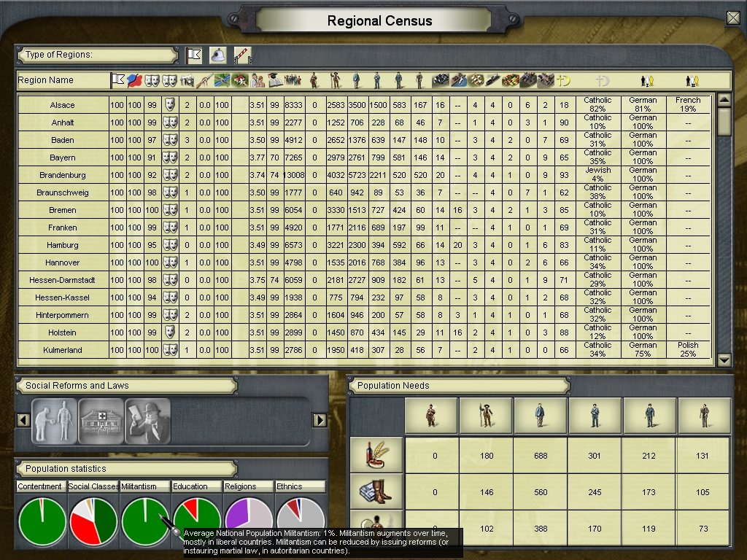Click the hospital building social reform icon
The height and width of the screenshot is (560, 747).
pyautogui.click(x=101, y=421)
